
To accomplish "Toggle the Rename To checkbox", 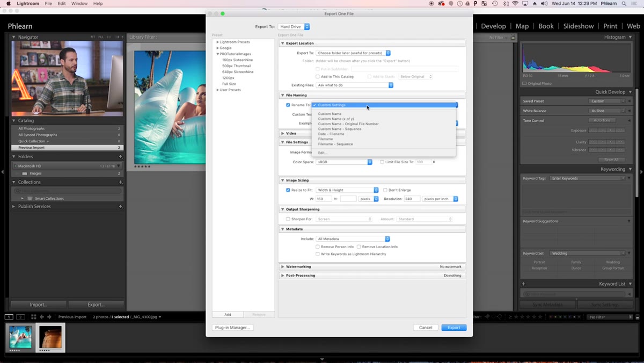I will click(288, 105).
